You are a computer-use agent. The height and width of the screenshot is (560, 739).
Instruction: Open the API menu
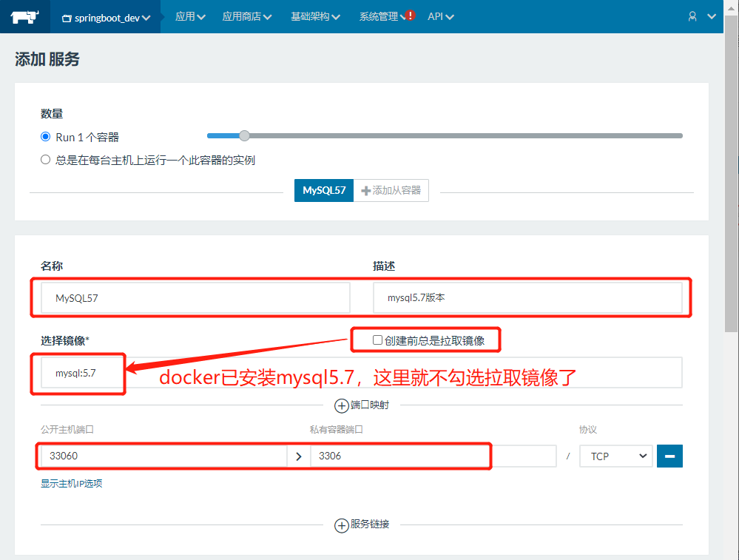441,16
